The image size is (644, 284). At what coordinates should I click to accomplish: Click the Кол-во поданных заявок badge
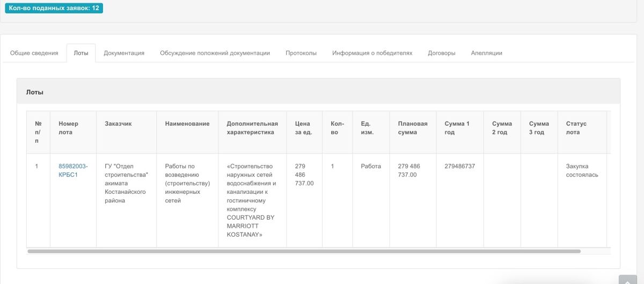point(54,8)
